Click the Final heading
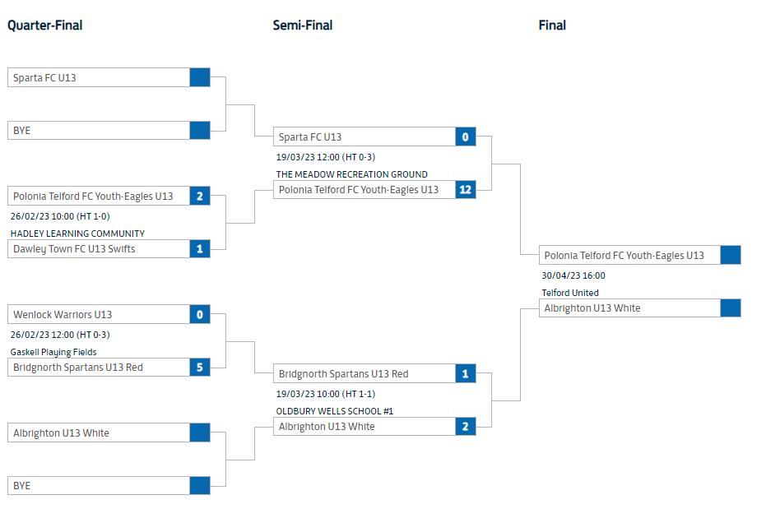Image resolution: width=766 pixels, height=532 pixels. point(552,25)
